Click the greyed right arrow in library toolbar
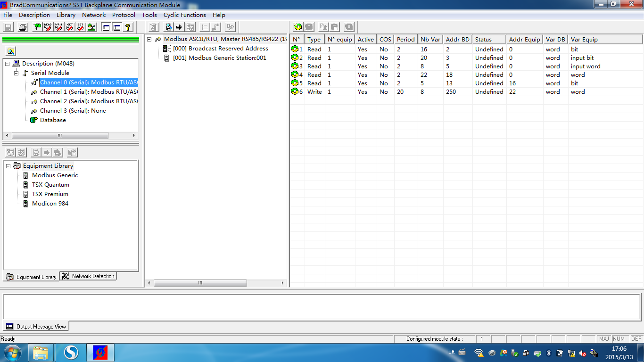Viewport: 644px width, 362px height. coord(47,152)
